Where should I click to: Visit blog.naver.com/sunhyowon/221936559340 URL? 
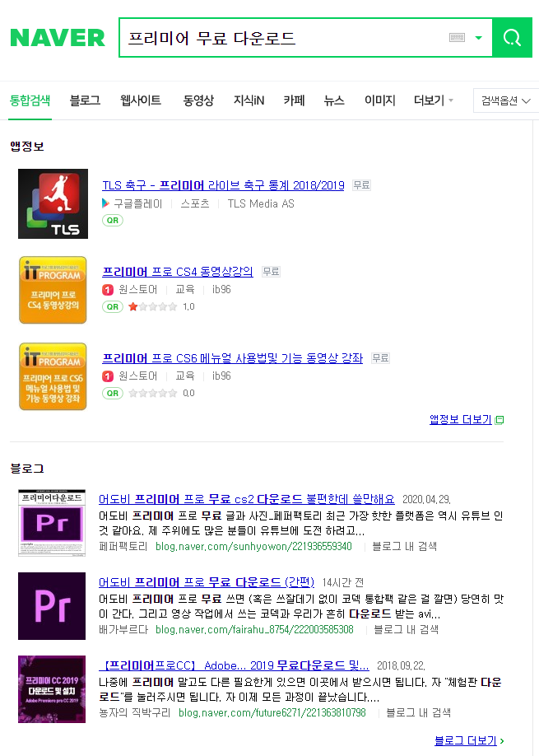coord(253,546)
